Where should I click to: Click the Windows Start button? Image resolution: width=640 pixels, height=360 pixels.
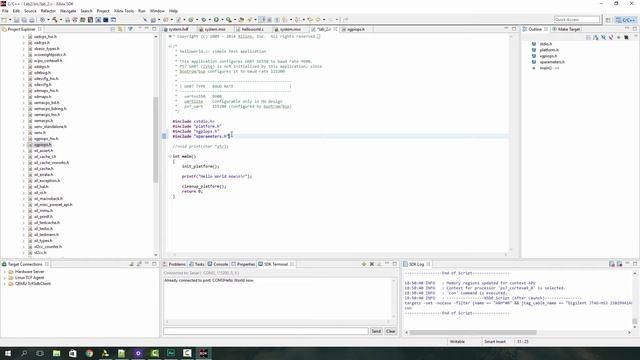pyautogui.click(x=8, y=353)
